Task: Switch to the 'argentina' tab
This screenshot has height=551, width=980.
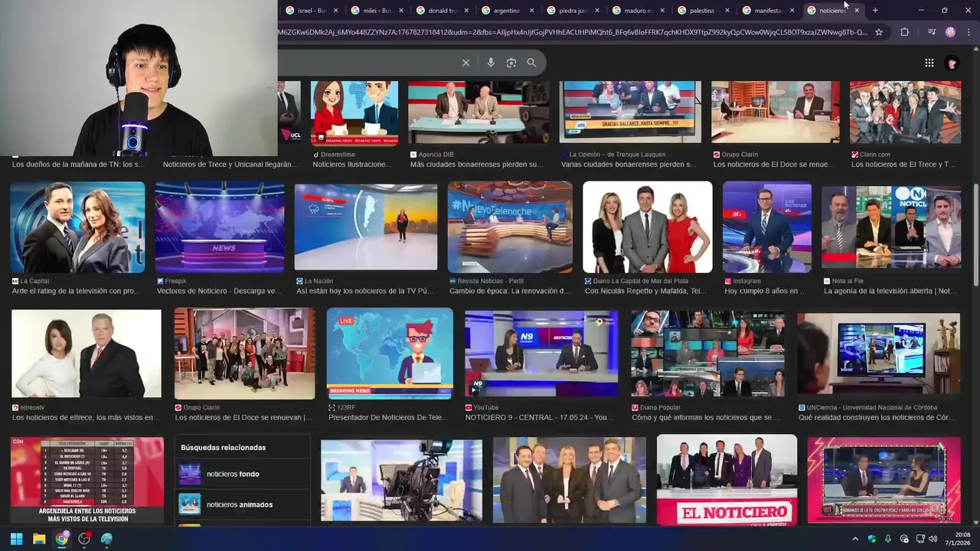Action: pos(506,11)
